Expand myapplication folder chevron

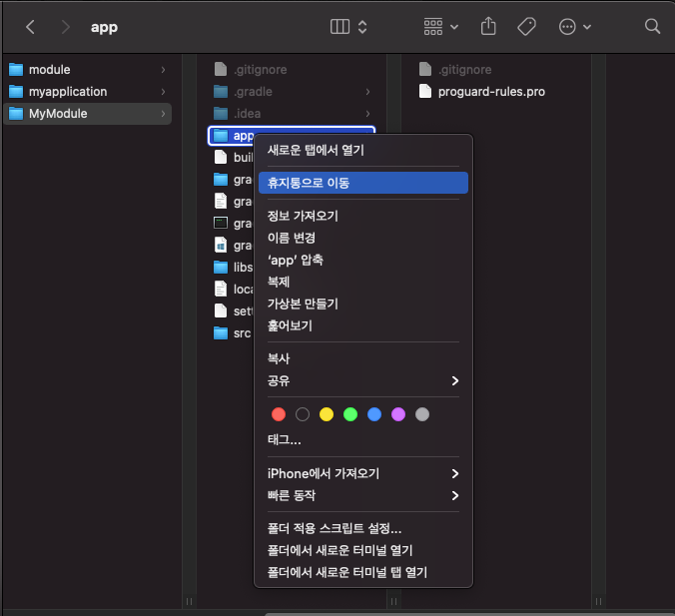tap(163, 91)
